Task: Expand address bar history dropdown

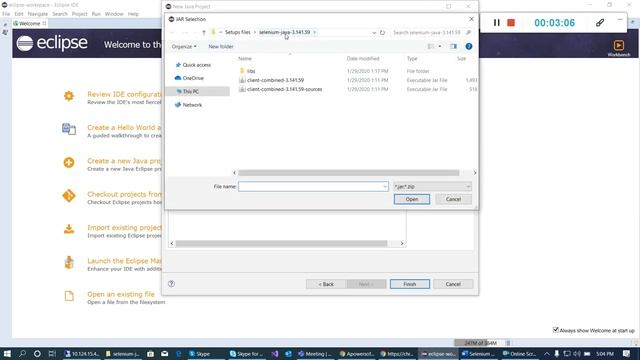Action: (374, 32)
